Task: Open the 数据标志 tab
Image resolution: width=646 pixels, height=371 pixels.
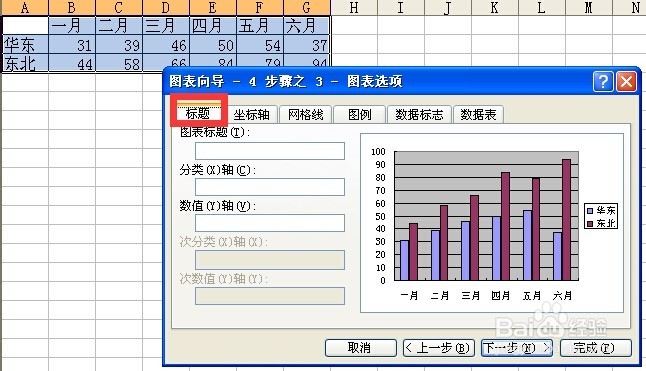Action: point(419,114)
